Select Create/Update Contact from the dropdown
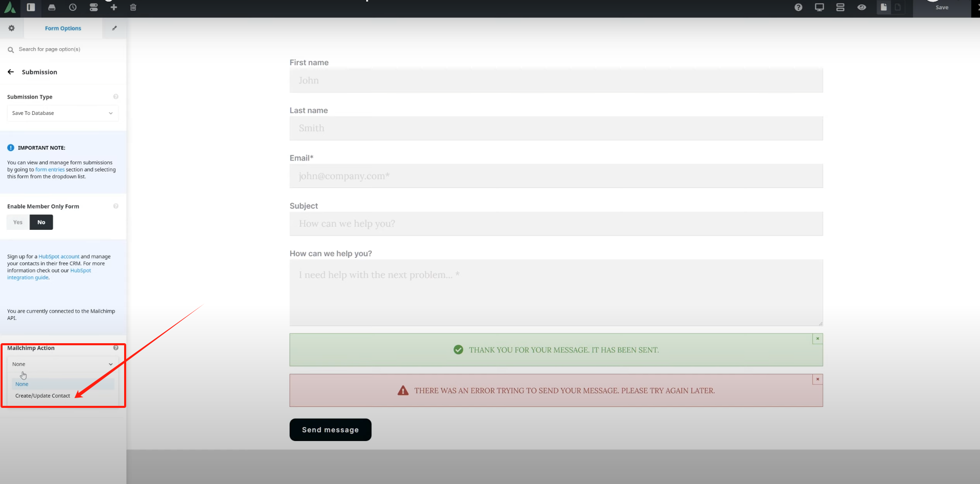The height and width of the screenshot is (484, 980). pos(42,395)
